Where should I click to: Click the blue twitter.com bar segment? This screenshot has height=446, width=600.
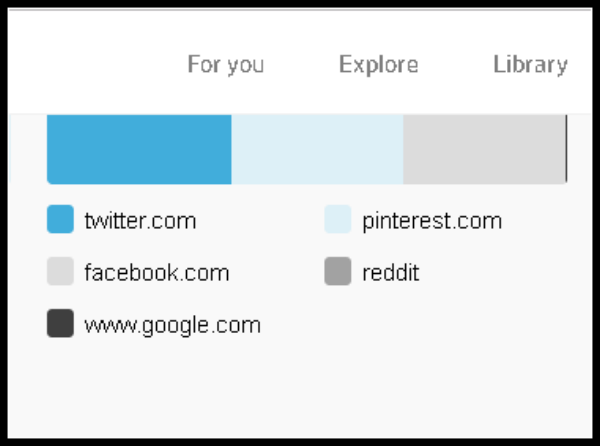pos(139,149)
